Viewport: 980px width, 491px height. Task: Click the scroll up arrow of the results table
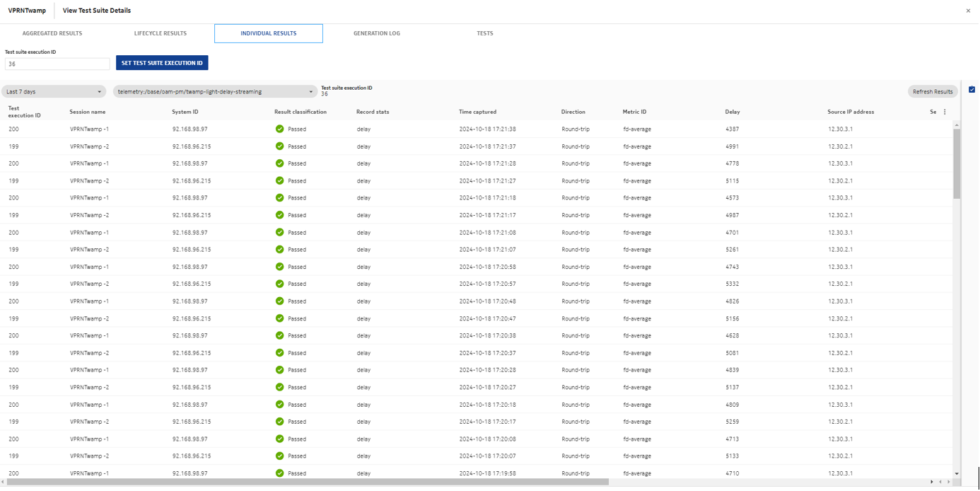click(x=957, y=125)
